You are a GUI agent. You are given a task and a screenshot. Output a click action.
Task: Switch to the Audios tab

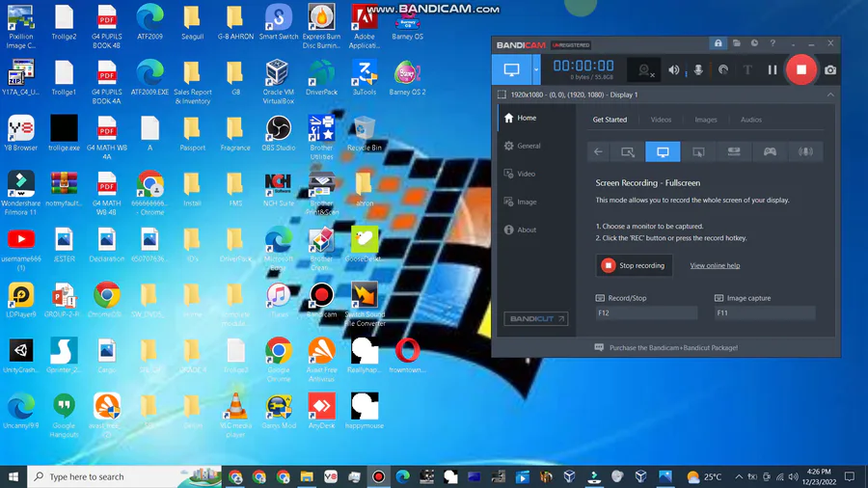point(751,120)
